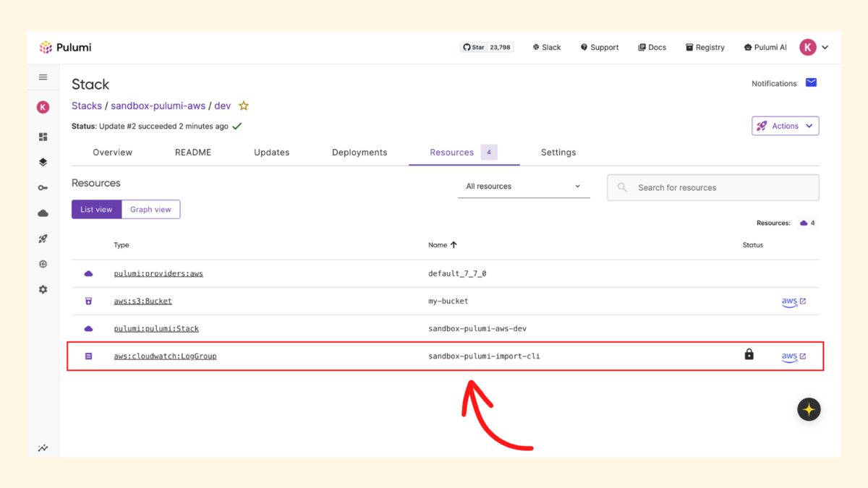Select Graph view
Image resolution: width=868 pixels, height=488 pixels.
[x=150, y=210]
